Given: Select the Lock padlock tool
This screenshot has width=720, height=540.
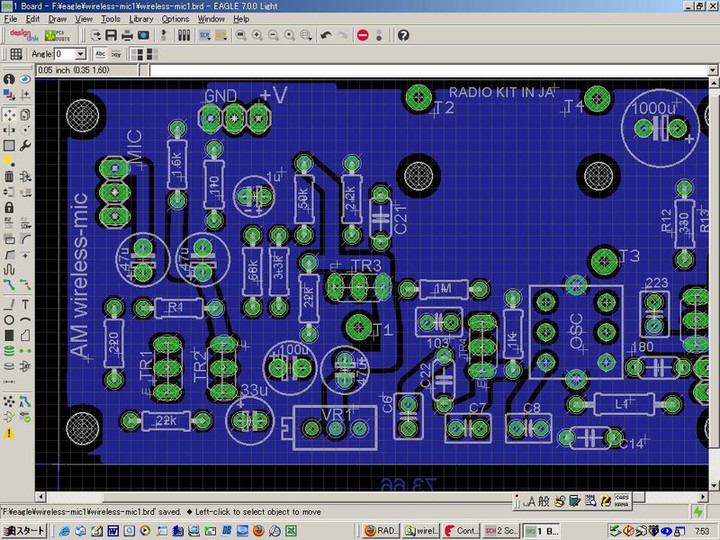Looking at the screenshot, I should [x=9, y=208].
